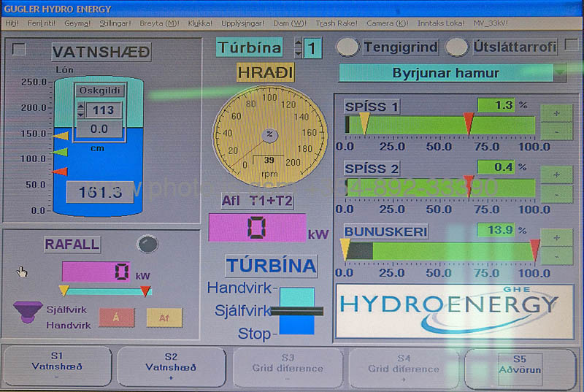Click the SPÍSS 1 yellow slider marker
The image size is (584, 392).
click(x=364, y=123)
